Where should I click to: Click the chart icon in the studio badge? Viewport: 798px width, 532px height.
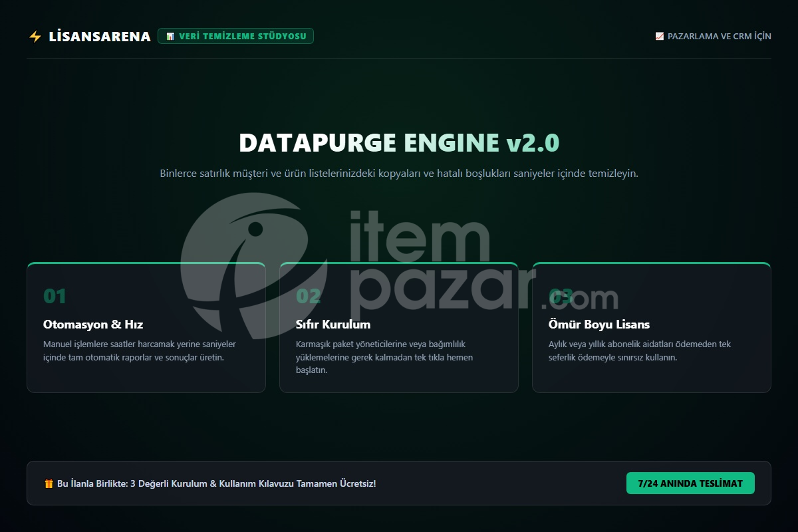pyautogui.click(x=170, y=36)
